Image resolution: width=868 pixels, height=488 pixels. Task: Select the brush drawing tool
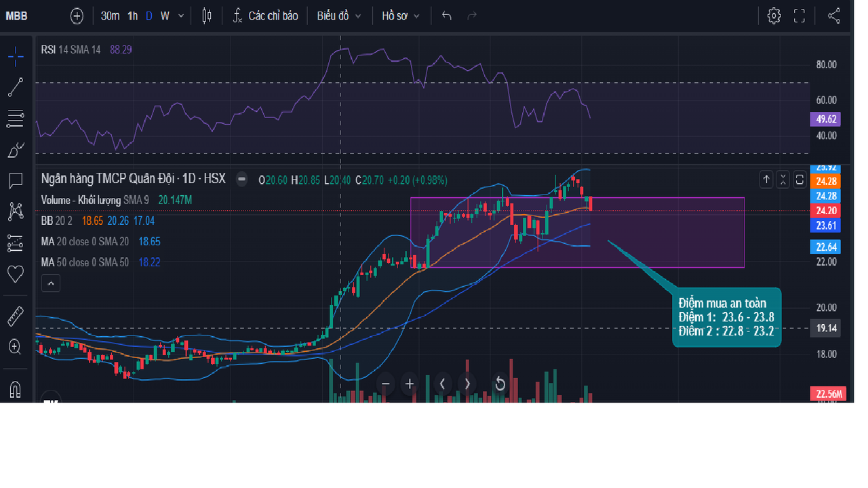(16, 150)
